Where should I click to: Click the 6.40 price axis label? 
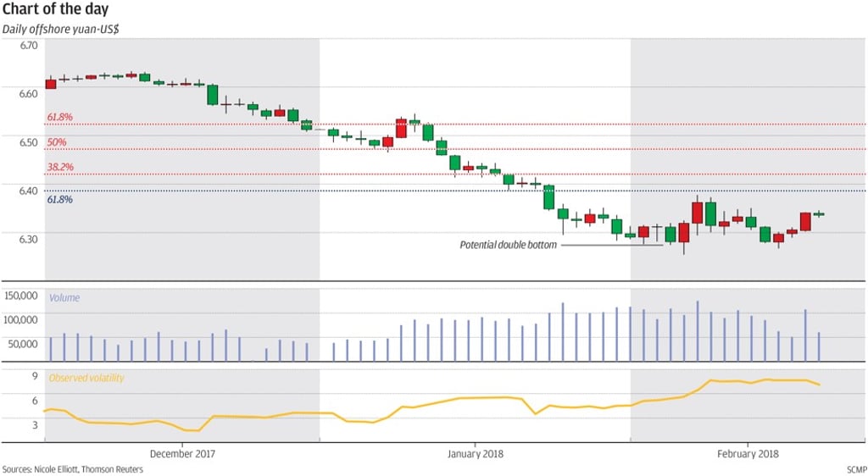(29, 191)
